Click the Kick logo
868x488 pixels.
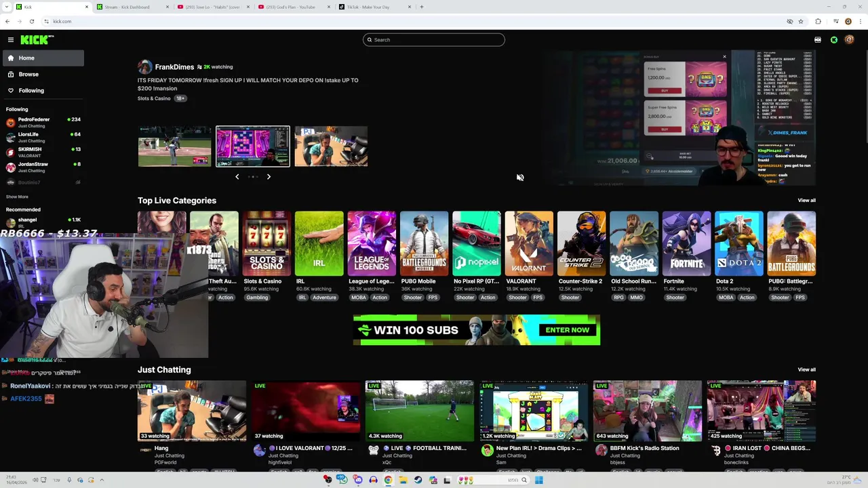[x=37, y=40]
